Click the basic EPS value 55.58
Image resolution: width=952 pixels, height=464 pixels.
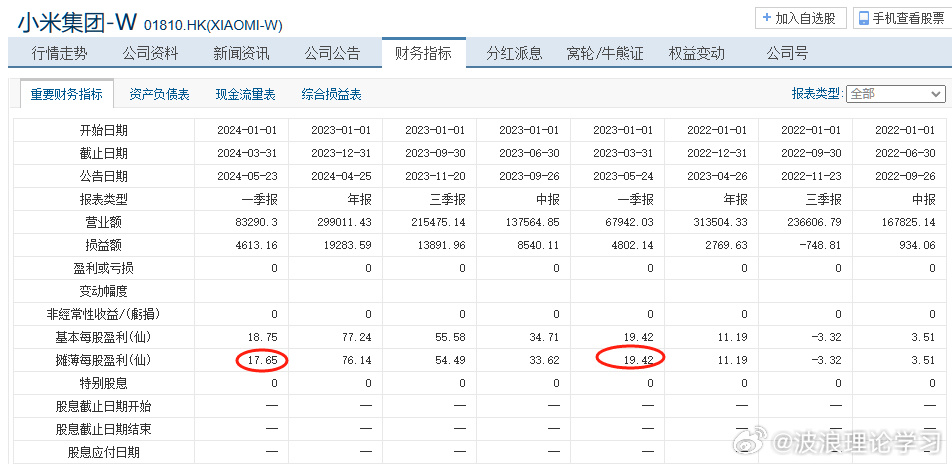tap(451, 338)
